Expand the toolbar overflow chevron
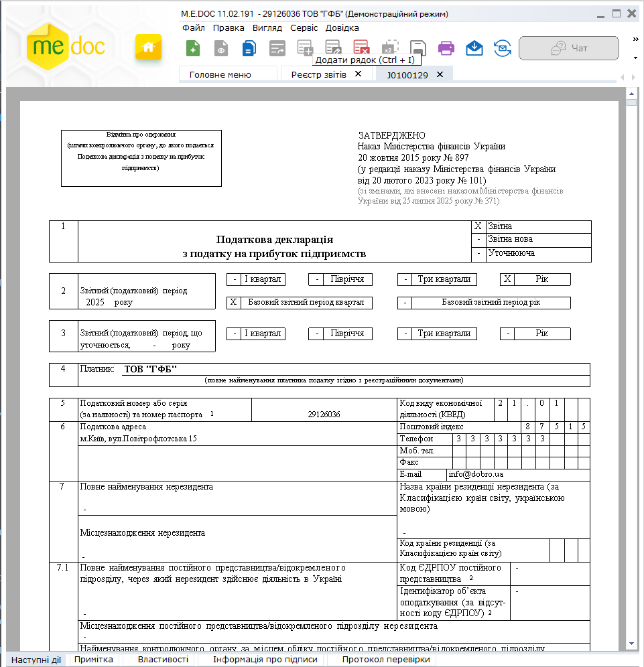This screenshot has width=644, height=667. click(x=635, y=40)
